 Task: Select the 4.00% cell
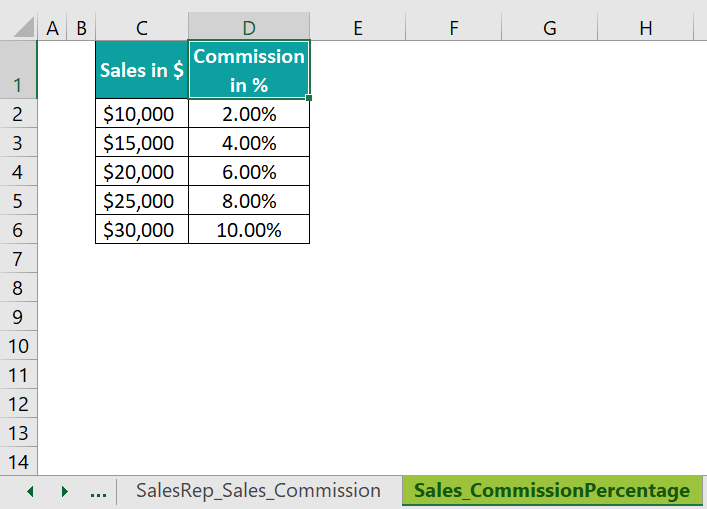[249, 142]
